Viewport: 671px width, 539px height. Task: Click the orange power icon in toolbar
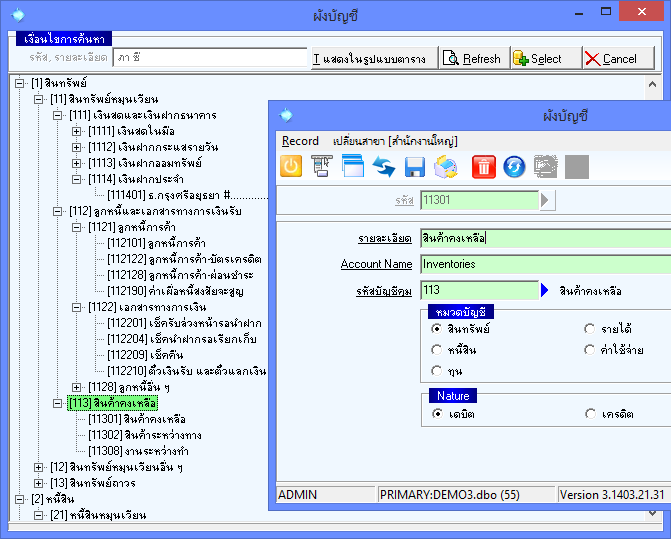click(x=291, y=167)
